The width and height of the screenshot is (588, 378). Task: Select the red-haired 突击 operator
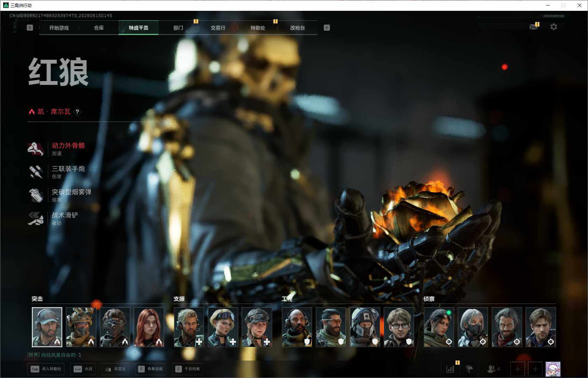(149, 327)
